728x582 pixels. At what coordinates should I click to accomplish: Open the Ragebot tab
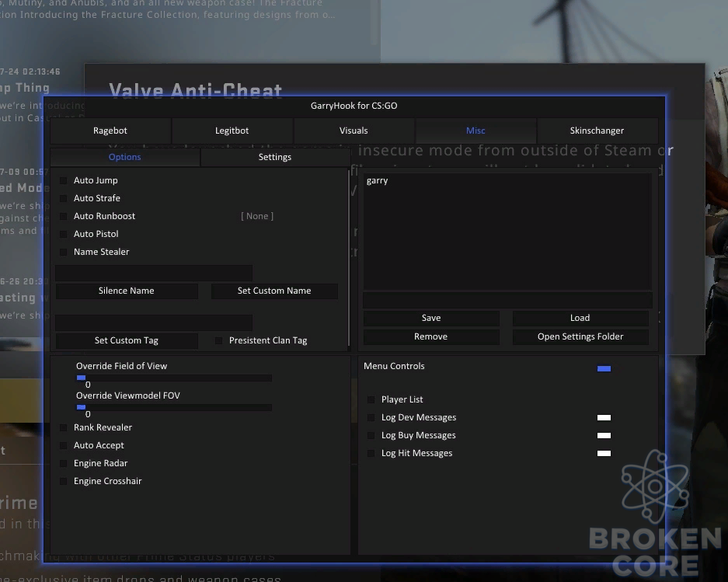pos(110,131)
